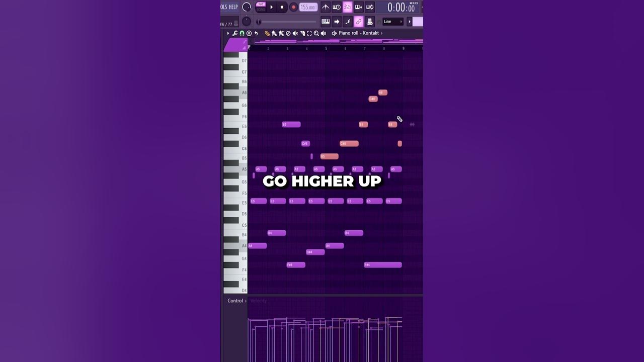
Task: Click the stamp-shaped toolbar button
Action: [370, 22]
